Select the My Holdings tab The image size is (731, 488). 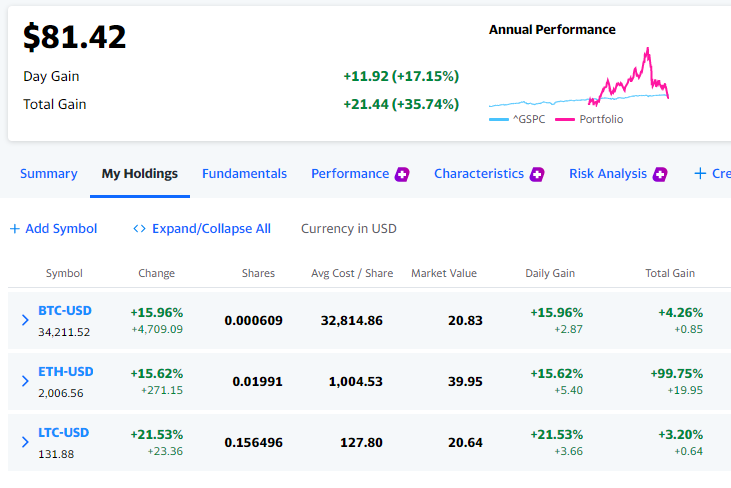coord(139,174)
